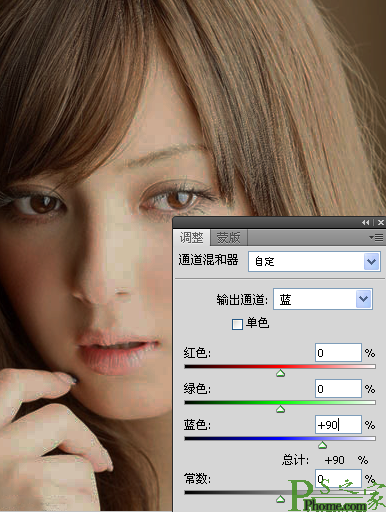This screenshot has height=512, width=386.
Task: Click the 红色 percentage input field
Action: (x=338, y=353)
